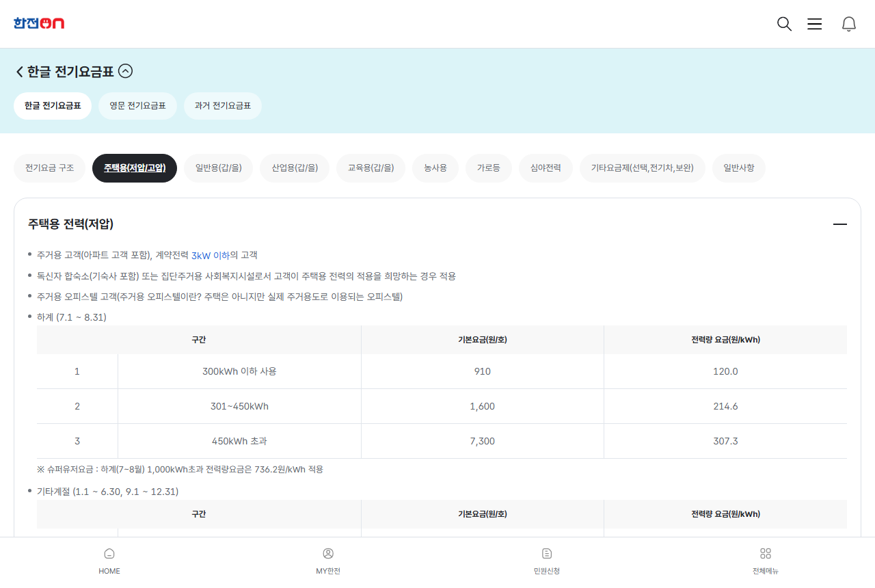
Task: Click the 하계 (7.1 ~ 8.31) label
Action: tap(72, 317)
